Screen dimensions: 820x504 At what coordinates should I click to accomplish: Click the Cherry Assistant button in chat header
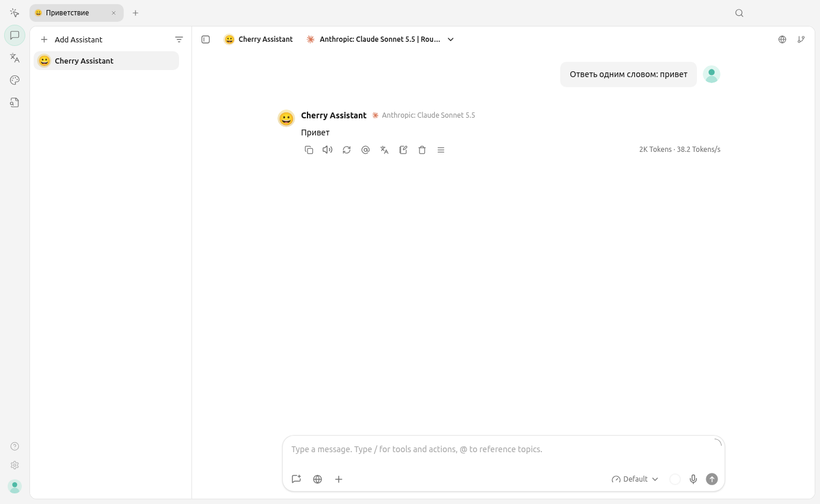[258, 39]
